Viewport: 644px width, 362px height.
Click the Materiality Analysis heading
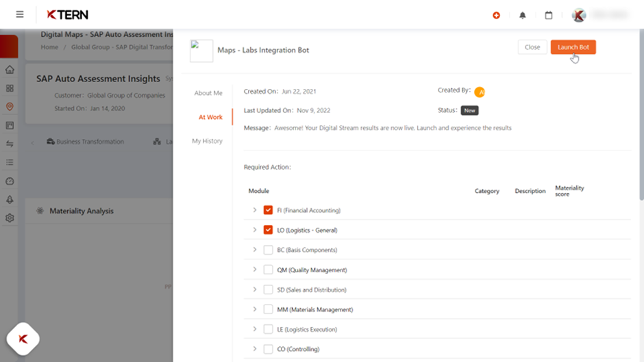point(82,211)
